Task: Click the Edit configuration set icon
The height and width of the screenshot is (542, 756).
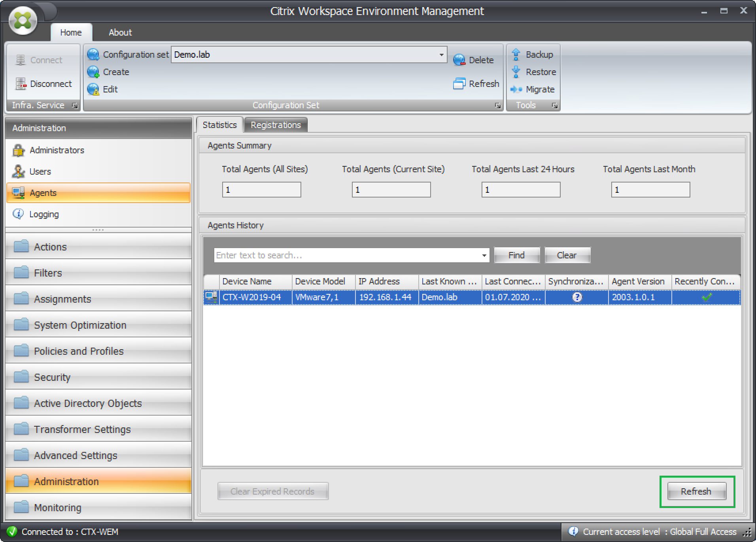Action: (93, 89)
